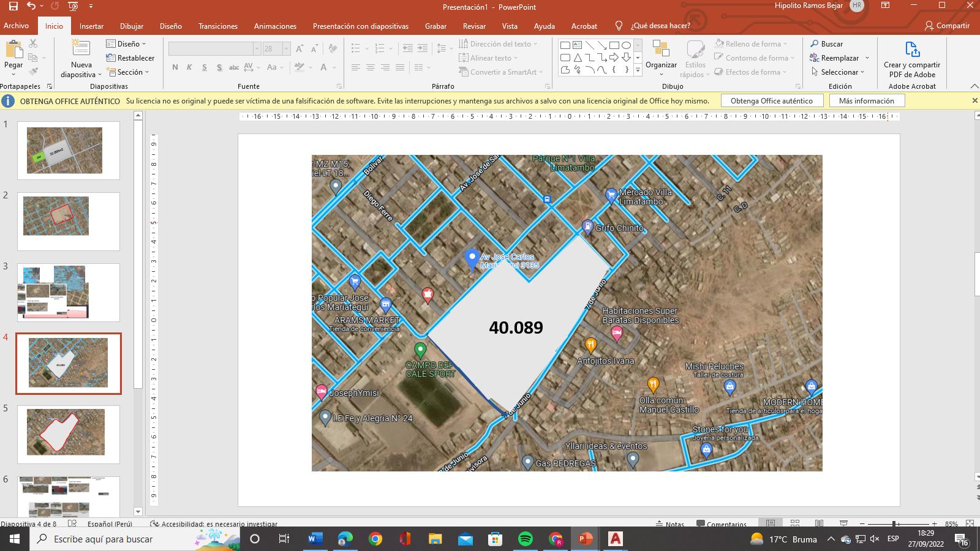980x551 pixels.
Task: Open the Notas pane from the status bar
Action: tap(669, 524)
